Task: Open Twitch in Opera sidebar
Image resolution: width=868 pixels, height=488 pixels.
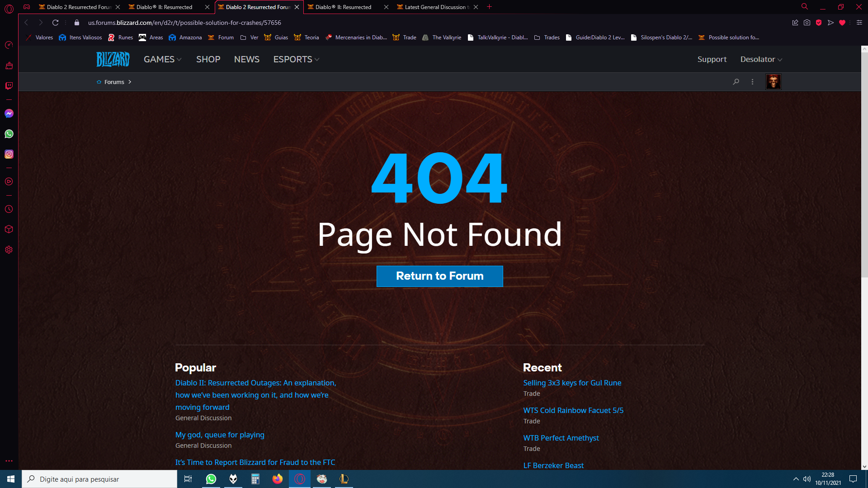Action: click(9, 86)
